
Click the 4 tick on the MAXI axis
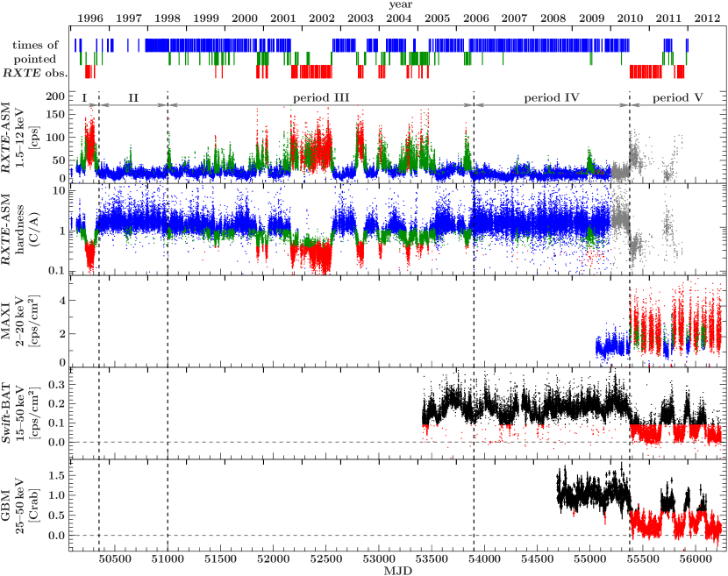(63, 301)
